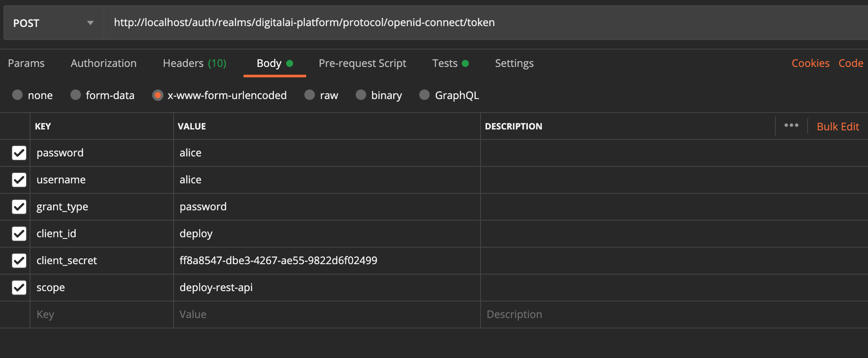
Task: Click the empty Value placeholder field
Action: [x=327, y=315]
